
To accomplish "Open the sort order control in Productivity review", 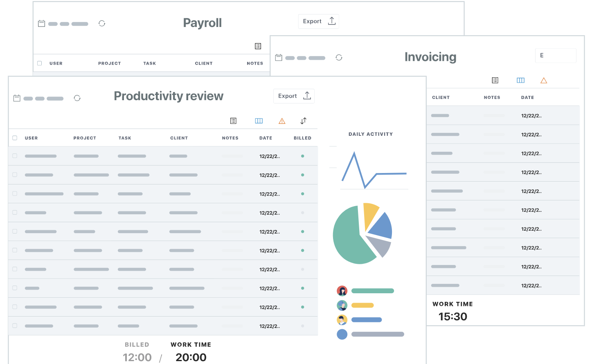I will (x=303, y=121).
